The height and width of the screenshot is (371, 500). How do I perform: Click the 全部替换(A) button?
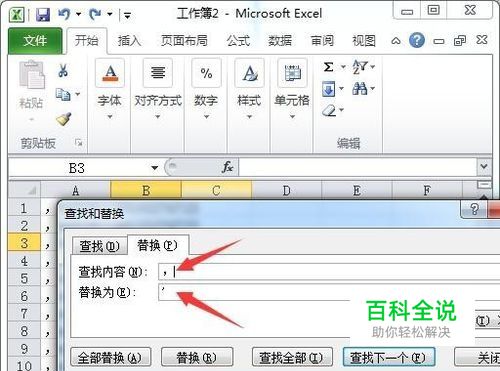(x=111, y=357)
